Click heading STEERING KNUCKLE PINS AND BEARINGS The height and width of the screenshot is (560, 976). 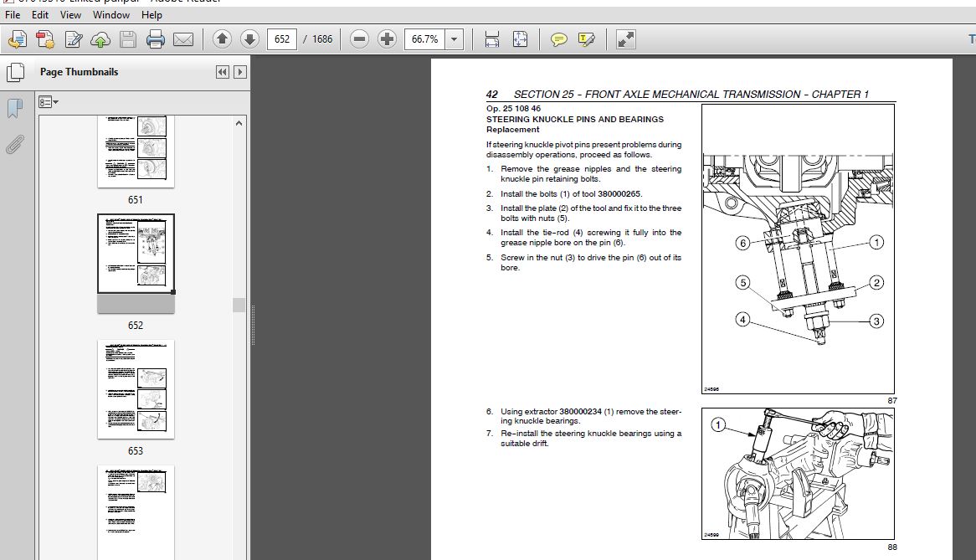(x=574, y=120)
